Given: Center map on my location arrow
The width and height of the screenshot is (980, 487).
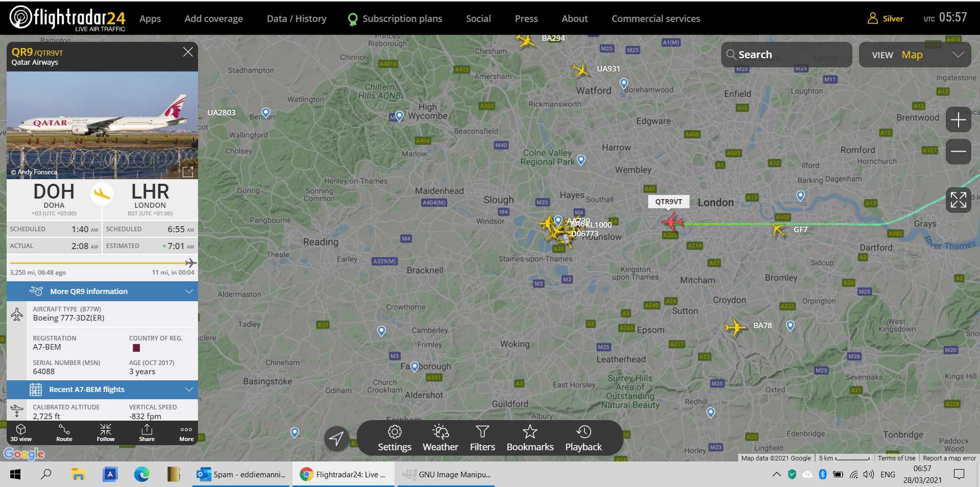Looking at the screenshot, I should [x=336, y=438].
